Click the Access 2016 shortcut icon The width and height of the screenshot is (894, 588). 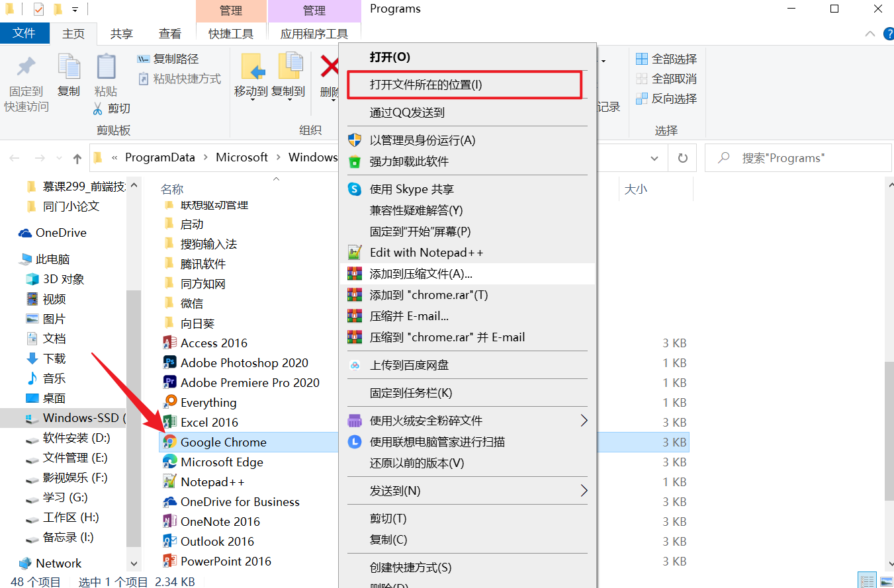[x=170, y=343]
